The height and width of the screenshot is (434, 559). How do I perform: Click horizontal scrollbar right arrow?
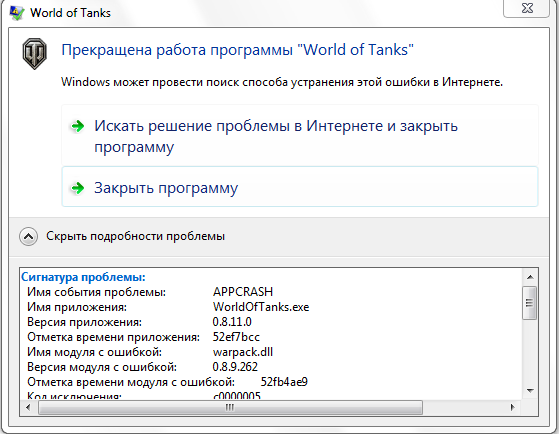click(x=512, y=407)
